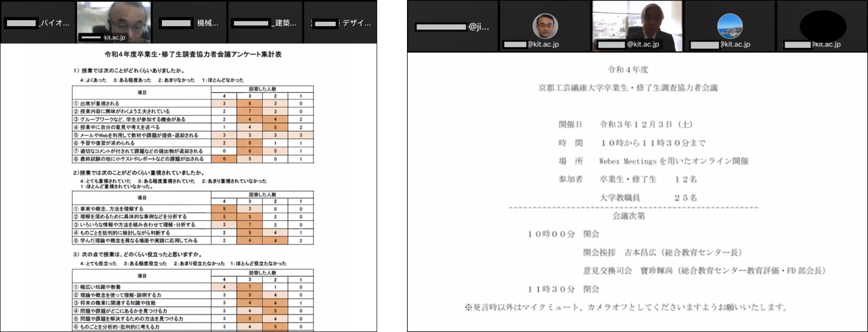Select the デザイ participant tile

click(x=341, y=22)
